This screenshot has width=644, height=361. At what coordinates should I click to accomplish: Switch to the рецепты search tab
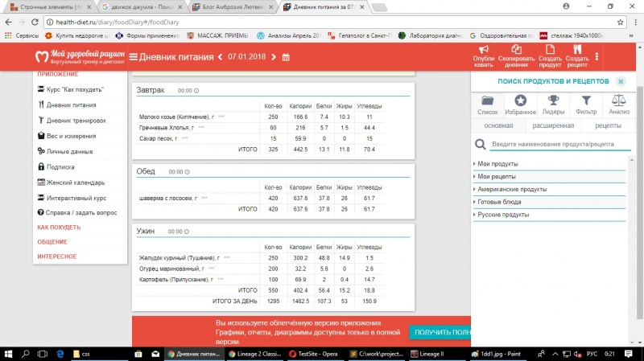pyautogui.click(x=608, y=126)
